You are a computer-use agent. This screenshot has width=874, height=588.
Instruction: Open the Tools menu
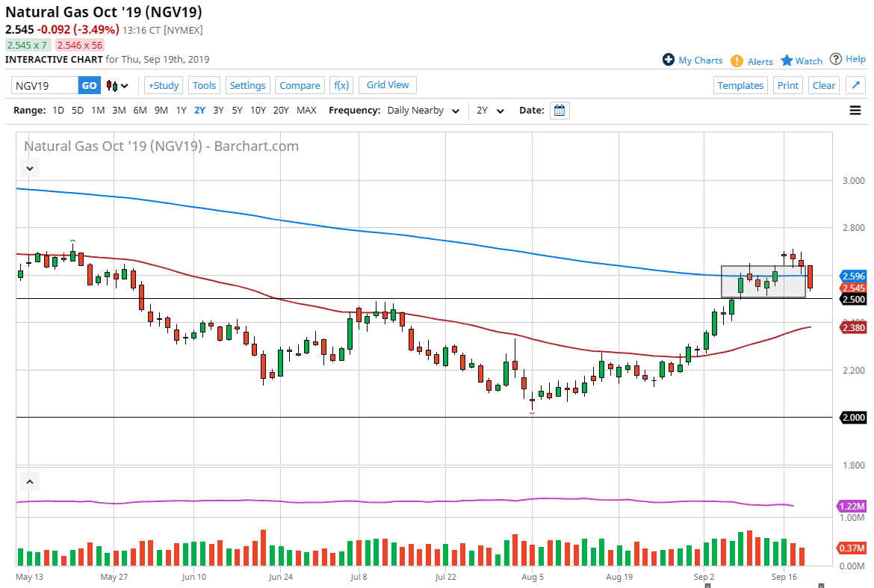click(x=204, y=85)
